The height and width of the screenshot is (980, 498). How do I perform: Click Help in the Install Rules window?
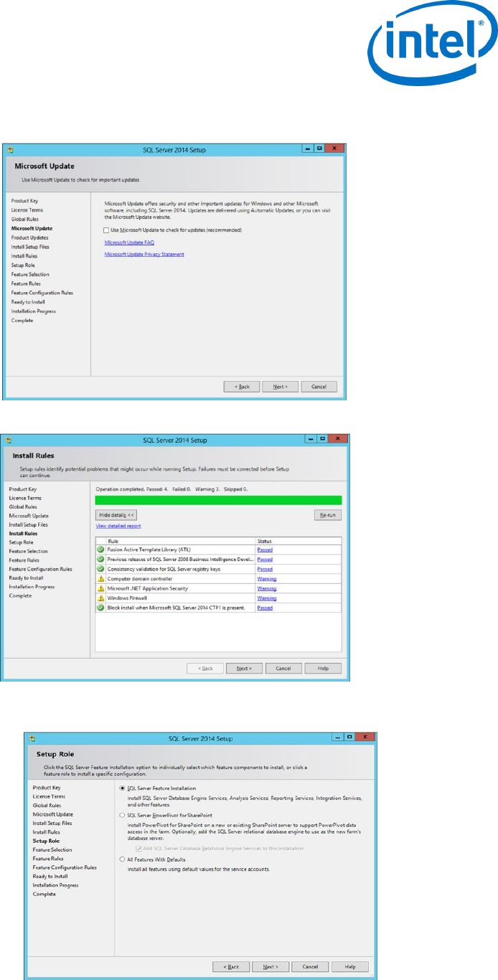(x=323, y=668)
